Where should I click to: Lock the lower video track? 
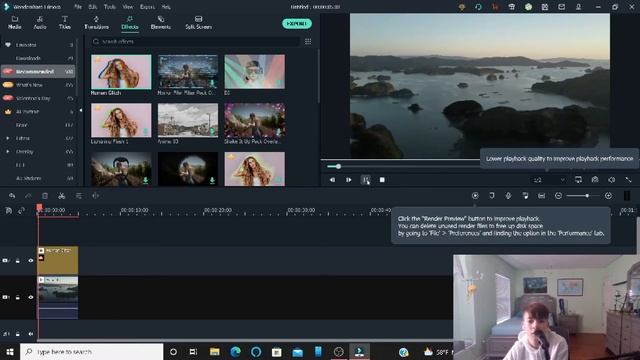pos(18,297)
